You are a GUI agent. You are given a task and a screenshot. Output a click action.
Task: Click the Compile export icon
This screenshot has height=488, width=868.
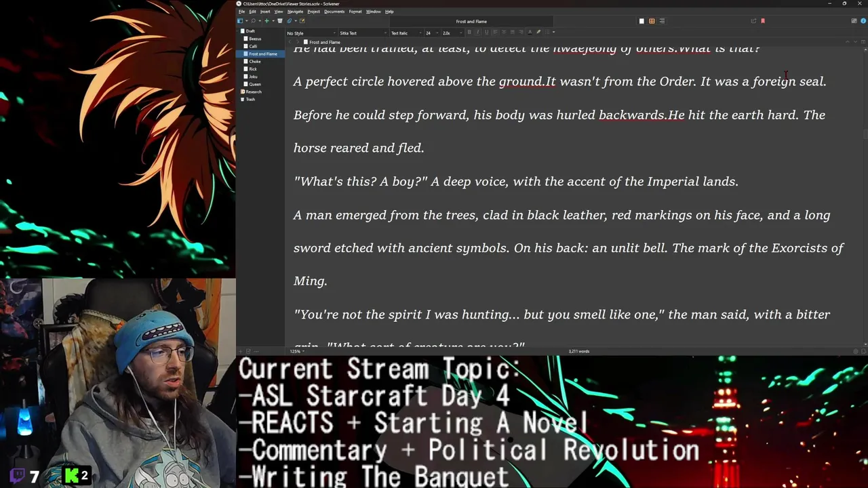(x=753, y=21)
